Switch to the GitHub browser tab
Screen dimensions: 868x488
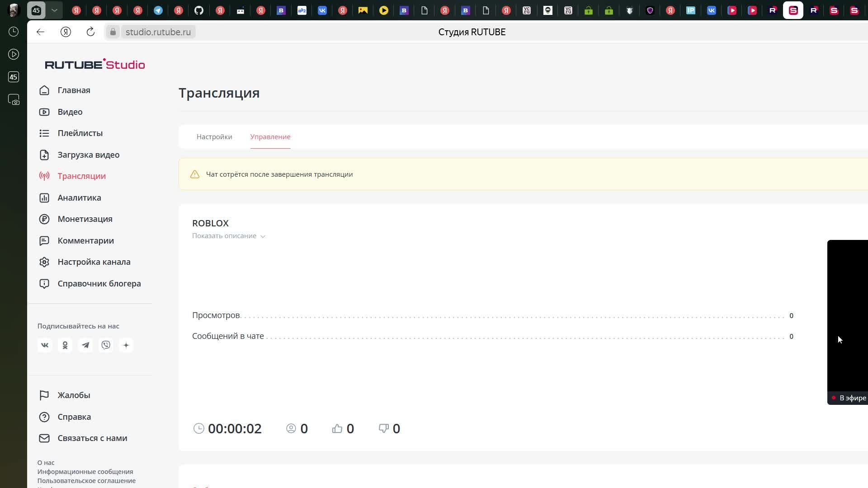click(199, 10)
